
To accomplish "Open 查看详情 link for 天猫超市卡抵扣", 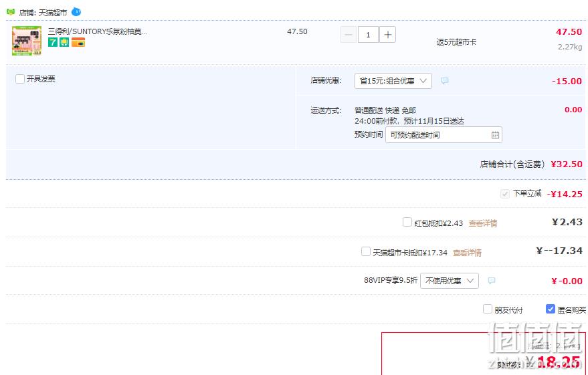I will tap(467, 253).
